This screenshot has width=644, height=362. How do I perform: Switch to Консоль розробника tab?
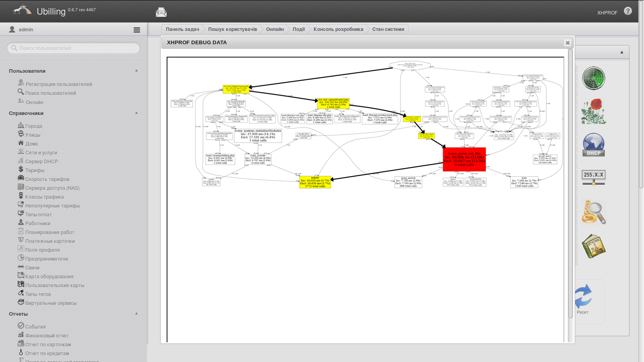pyautogui.click(x=338, y=29)
